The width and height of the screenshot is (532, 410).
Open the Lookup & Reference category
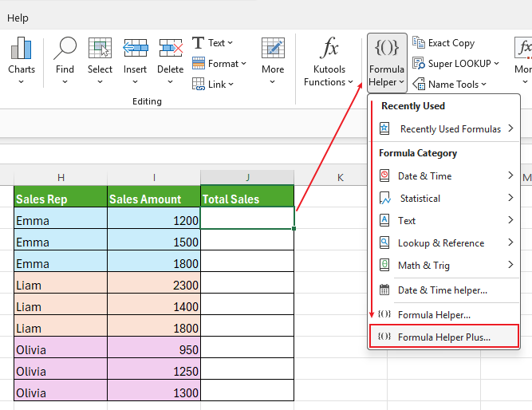[444, 243]
